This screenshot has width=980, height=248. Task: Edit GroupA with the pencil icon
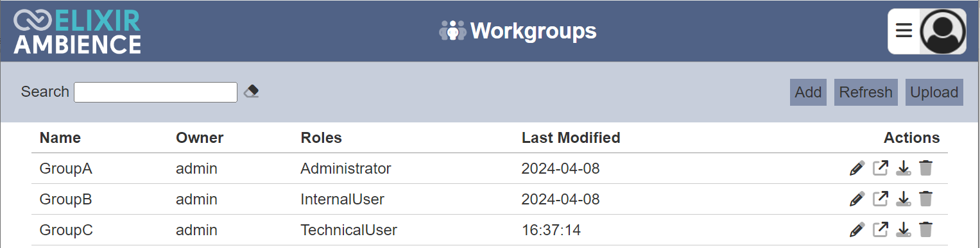(857, 169)
